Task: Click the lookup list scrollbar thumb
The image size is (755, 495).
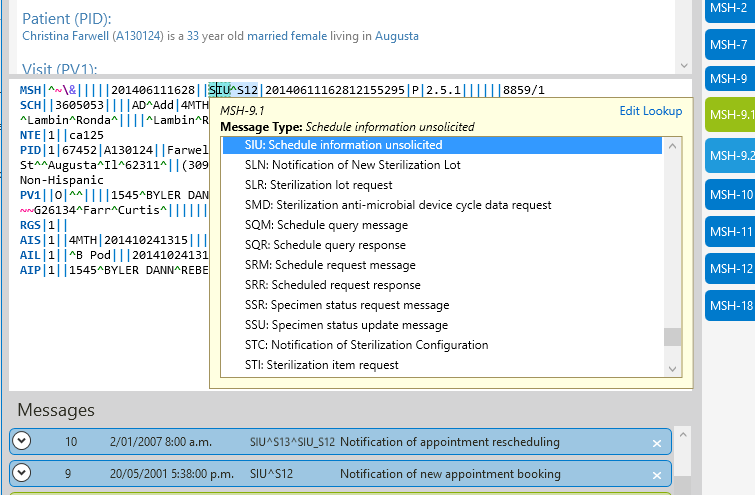Action: [x=673, y=337]
